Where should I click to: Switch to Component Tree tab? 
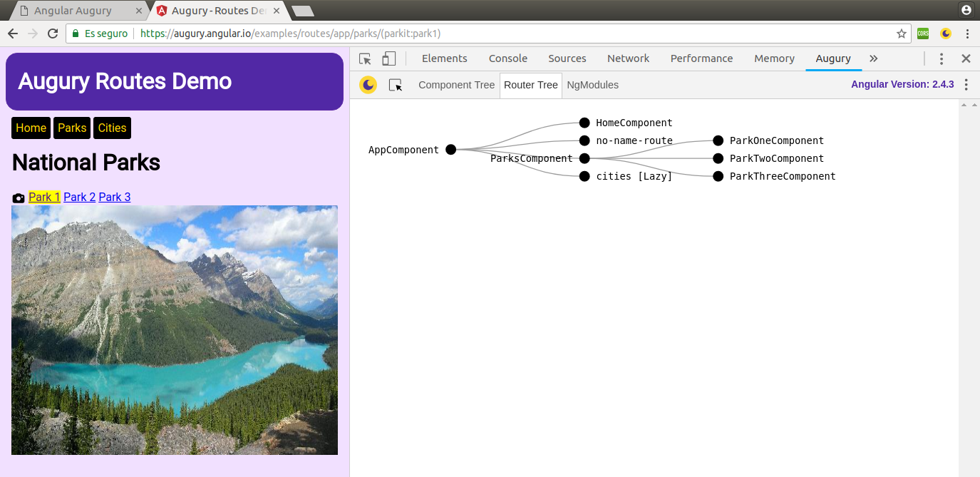tap(456, 85)
